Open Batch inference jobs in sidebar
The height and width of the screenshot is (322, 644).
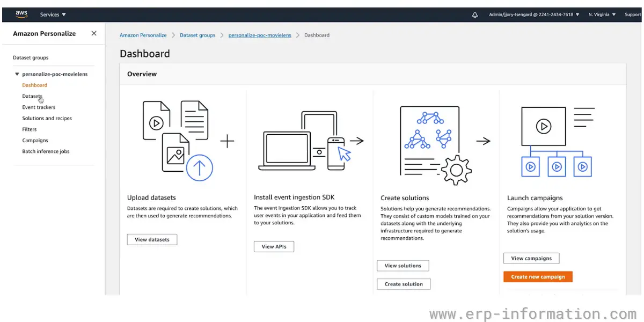46,151
